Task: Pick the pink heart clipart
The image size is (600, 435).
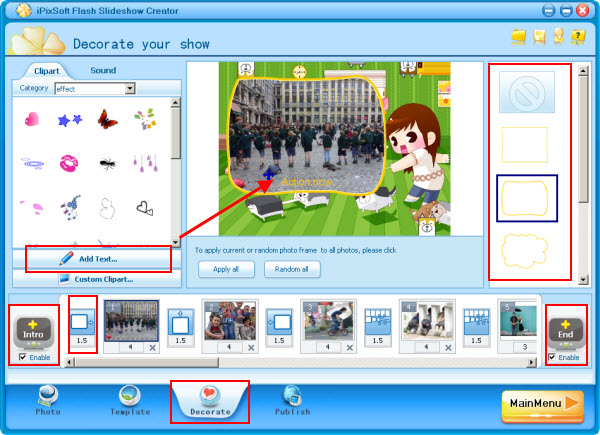Action: 32,120
